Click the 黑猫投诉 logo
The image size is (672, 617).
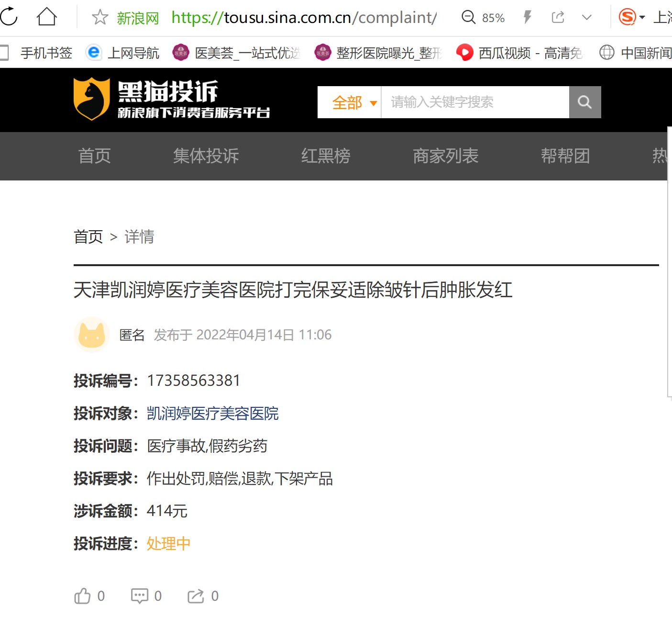coord(171,99)
